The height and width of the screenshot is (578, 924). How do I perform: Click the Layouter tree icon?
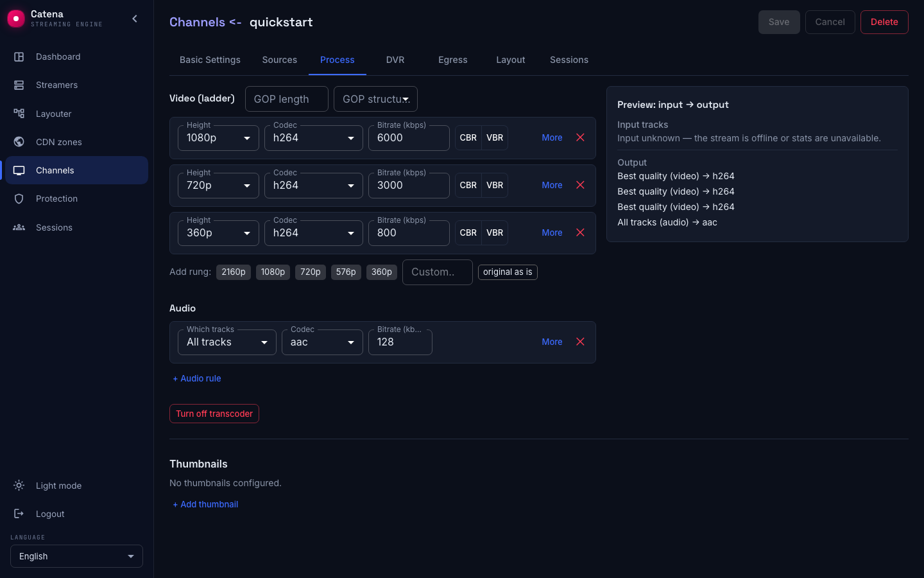click(x=19, y=114)
